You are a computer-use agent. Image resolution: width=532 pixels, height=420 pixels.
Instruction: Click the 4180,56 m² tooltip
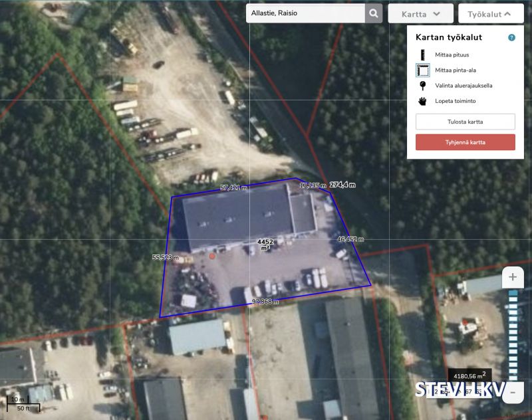pos(469,375)
